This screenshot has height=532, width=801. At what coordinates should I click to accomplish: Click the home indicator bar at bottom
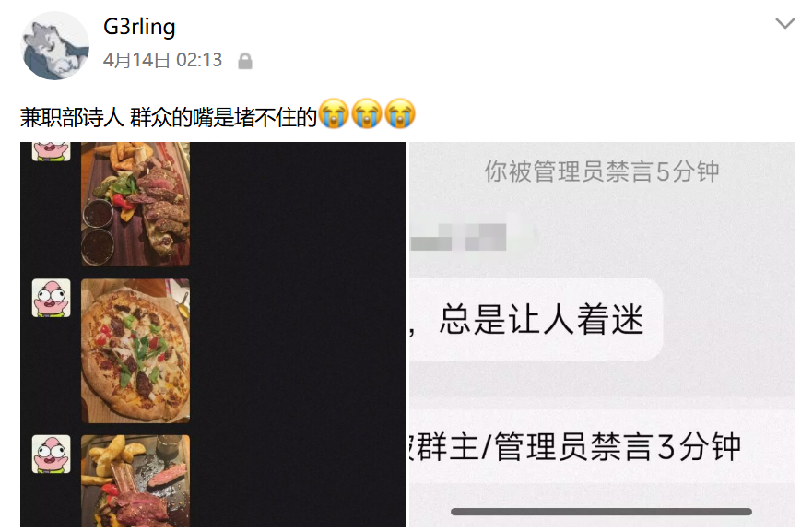point(601,512)
